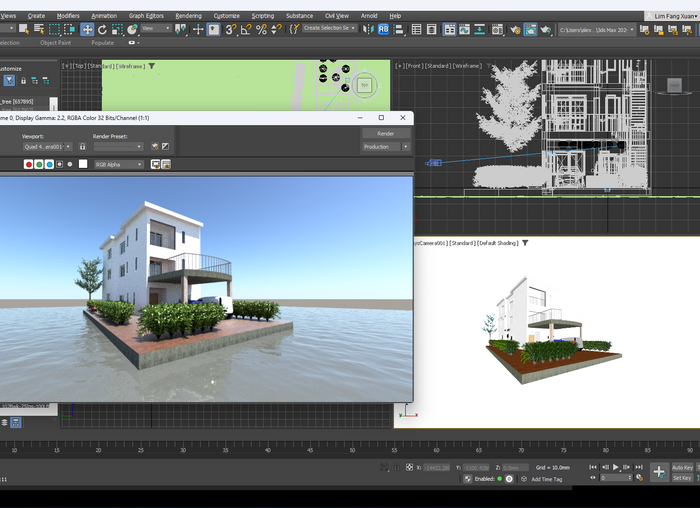Screen dimensions: 700x508
Task: Go to animation start frame
Action: click(592, 467)
